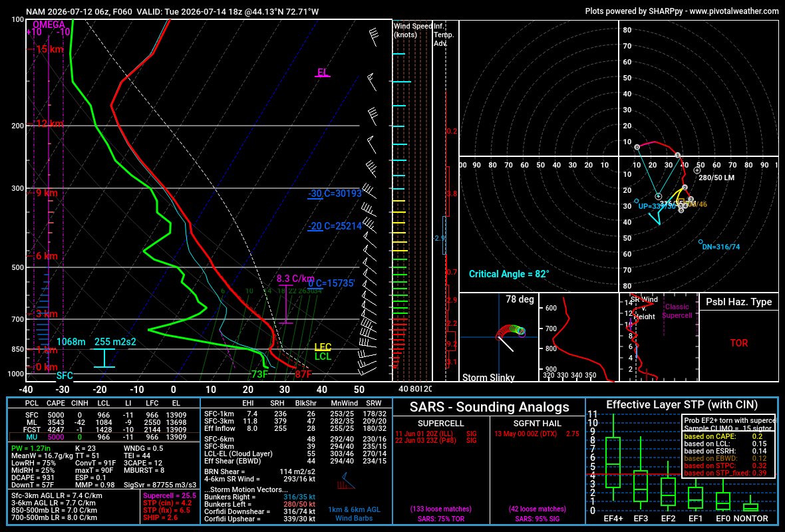
Task: Click the -30 C=30193' height label
Action: [x=335, y=193]
